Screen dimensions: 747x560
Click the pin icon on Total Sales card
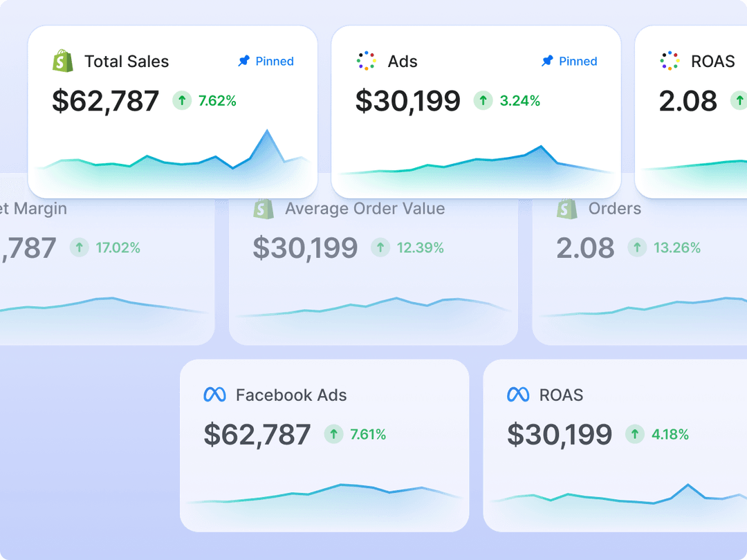click(244, 61)
